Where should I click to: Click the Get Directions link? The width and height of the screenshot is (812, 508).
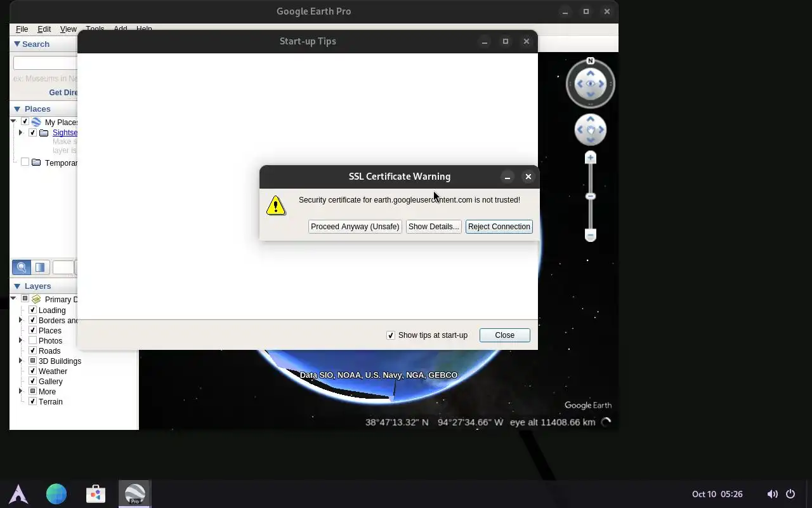click(63, 93)
